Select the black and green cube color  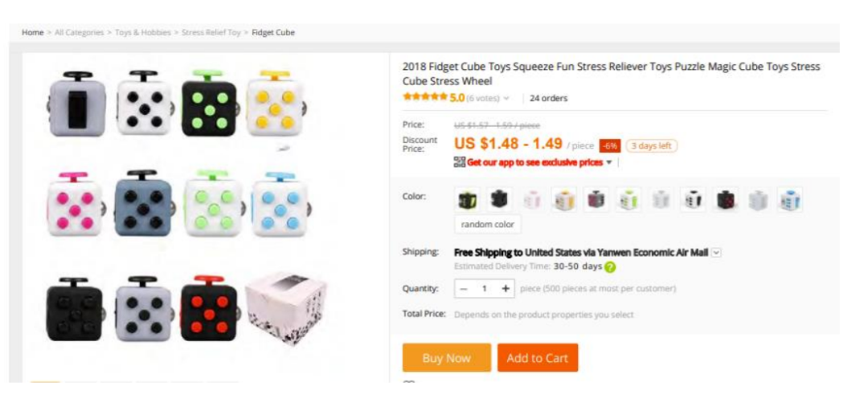[x=467, y=199]
